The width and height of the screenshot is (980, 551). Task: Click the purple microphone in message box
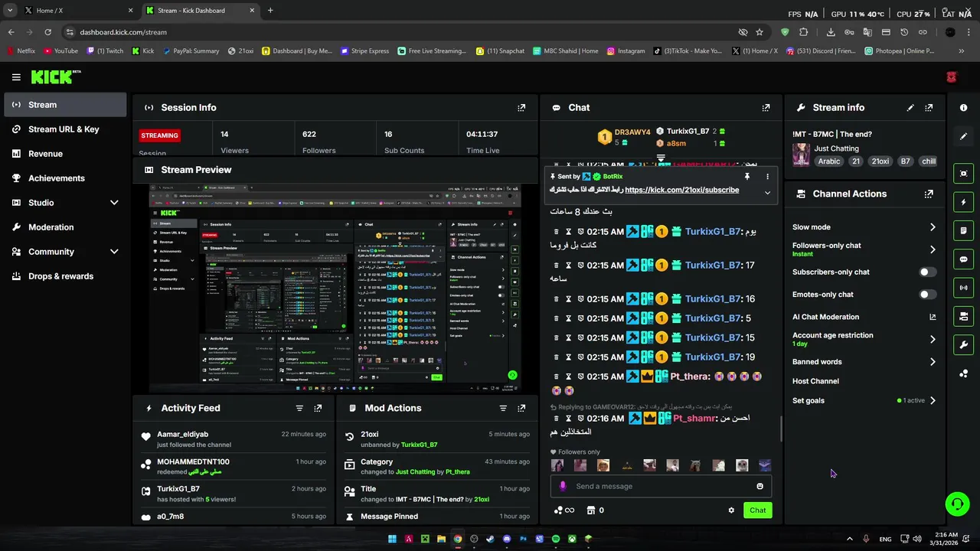point(563,486)
